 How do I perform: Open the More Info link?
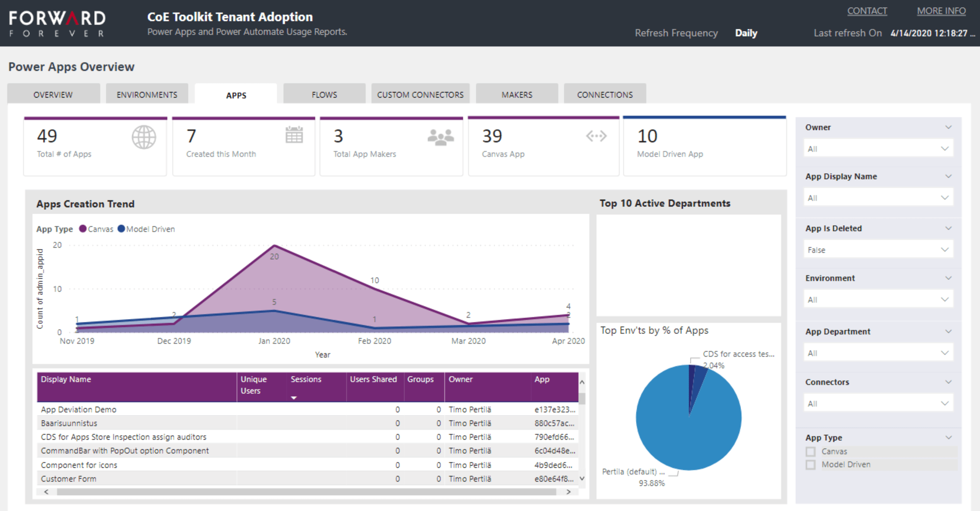tap(941, 11)
